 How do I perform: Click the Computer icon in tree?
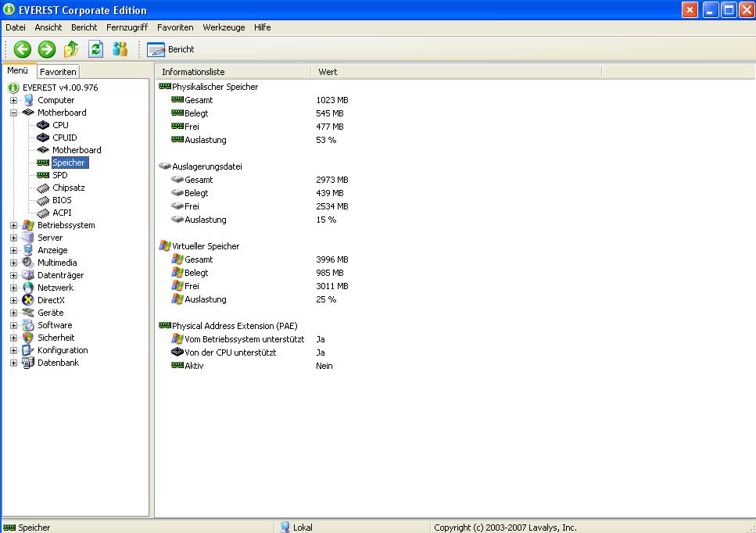(x=28, y=100)
